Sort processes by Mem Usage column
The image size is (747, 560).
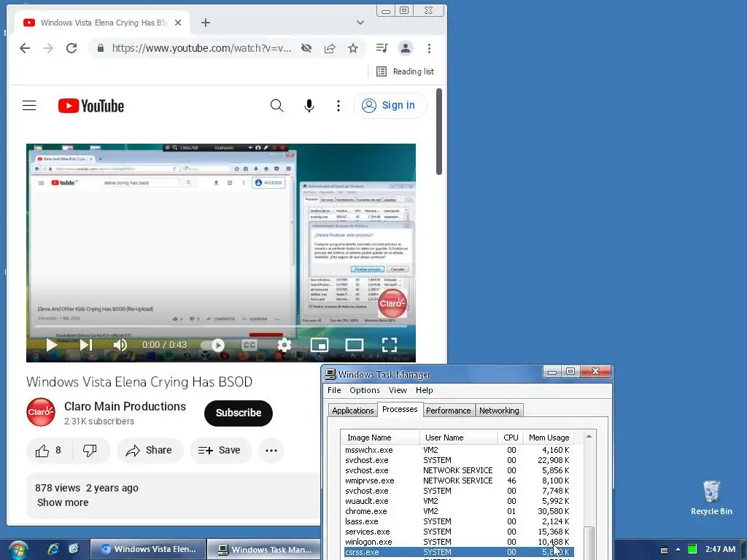pyautogui.click(x=549, y=437)
